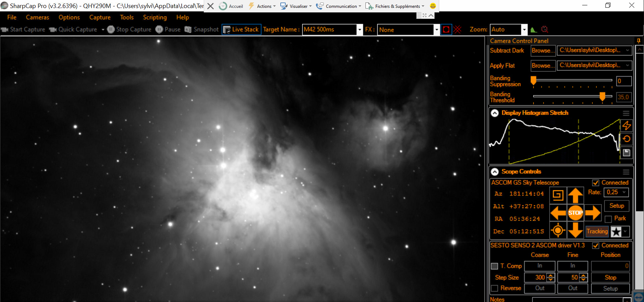
Task: Click the Coarse In focuser button
Action: 540,266
